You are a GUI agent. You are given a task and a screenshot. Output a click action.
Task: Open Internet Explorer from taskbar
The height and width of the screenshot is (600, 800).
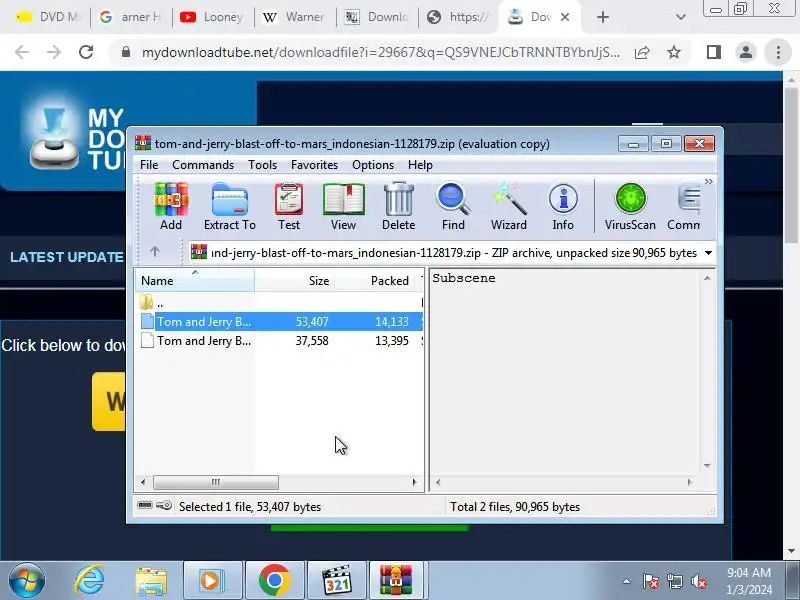tap(89, 580)
